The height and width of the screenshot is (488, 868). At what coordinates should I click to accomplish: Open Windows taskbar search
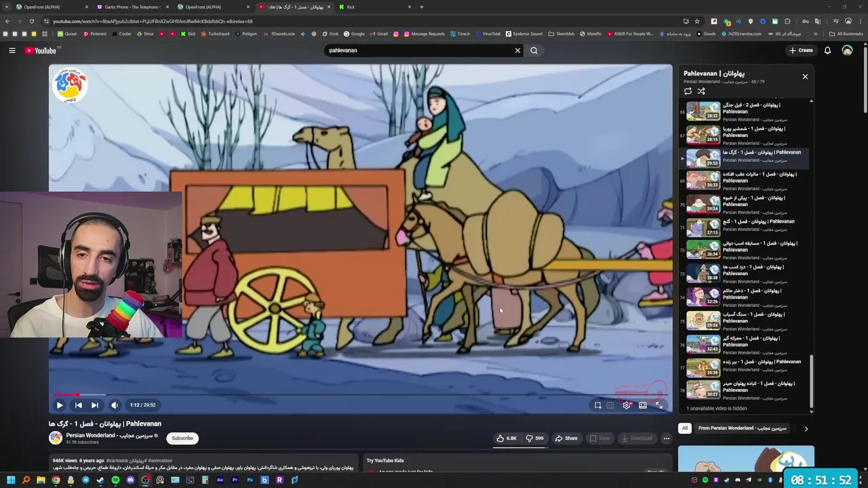[x=26, y=480]
